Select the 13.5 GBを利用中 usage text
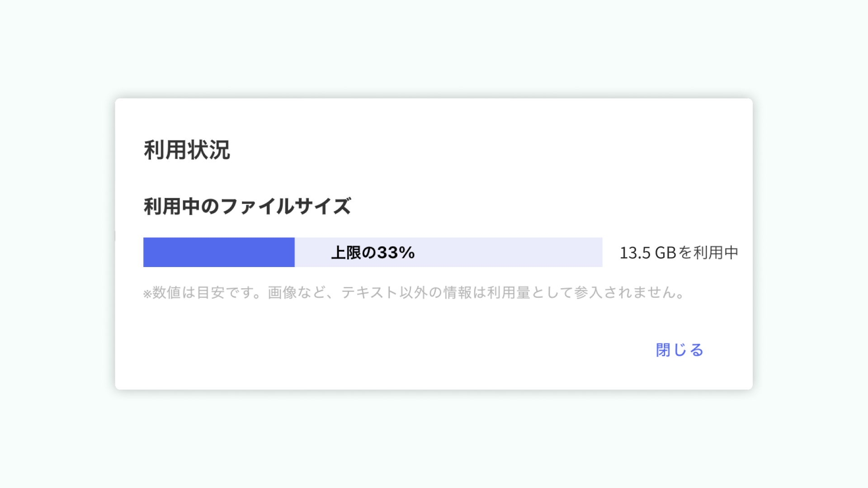This screenshot has height=488, width=868. click(678, 253)
